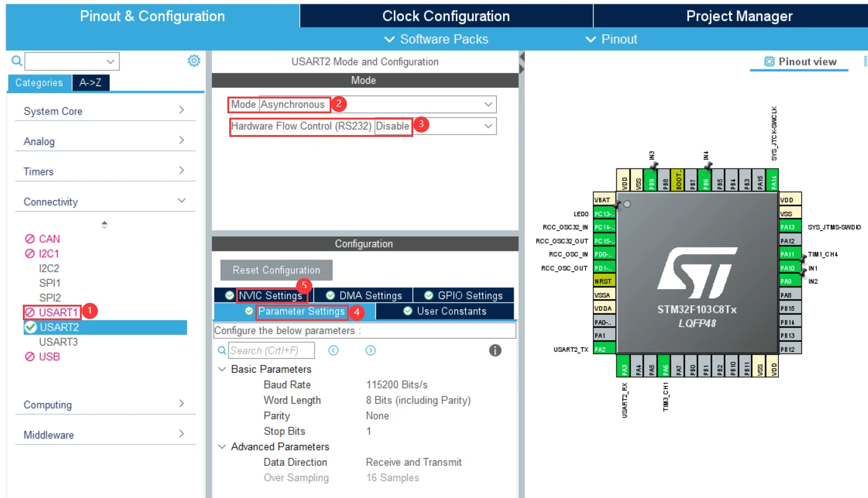The width and height of the screenshot is (868, 498).
Task: Select USART1 in Connectivity list
Action: tap(59, 312)
